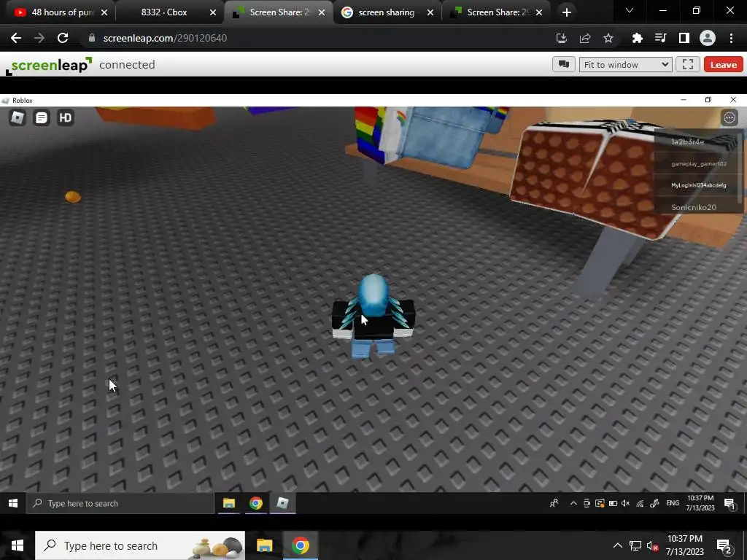This screenshot has height=560, width=747.
Task: Open the local Windows Start menu
Action: (x=18, y=545)
